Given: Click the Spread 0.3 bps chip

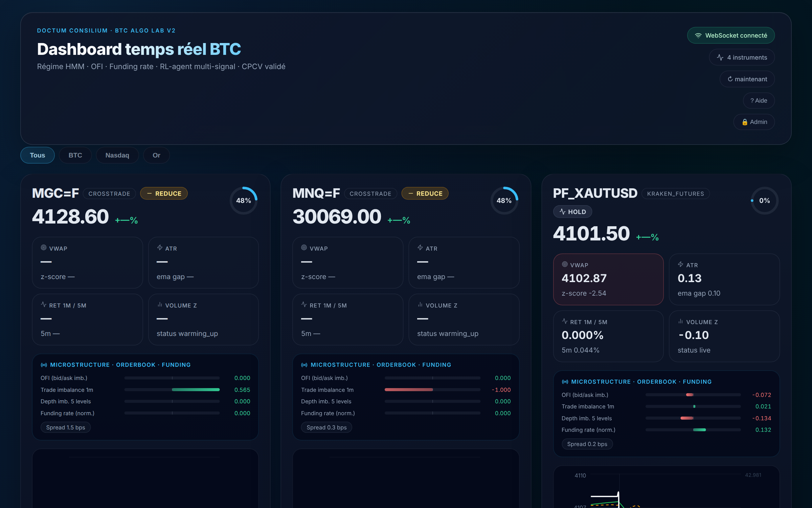Looking at the screenshot, I should pyautogui.click(x=326, y=427).
